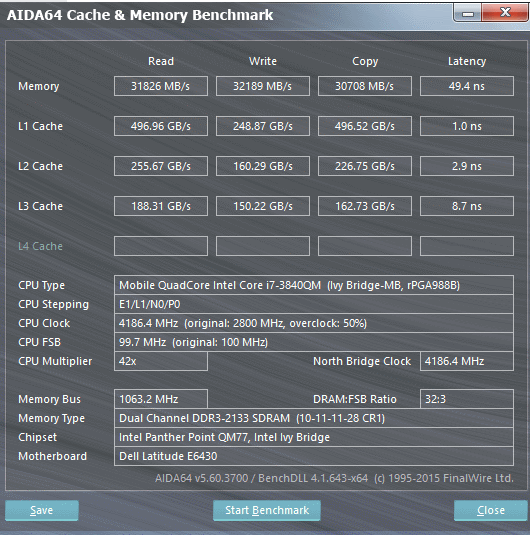This screenshot has width=530, height=535.
Task: Click the Memory Copy 30708 MB/s box
Action: [365, 86]
